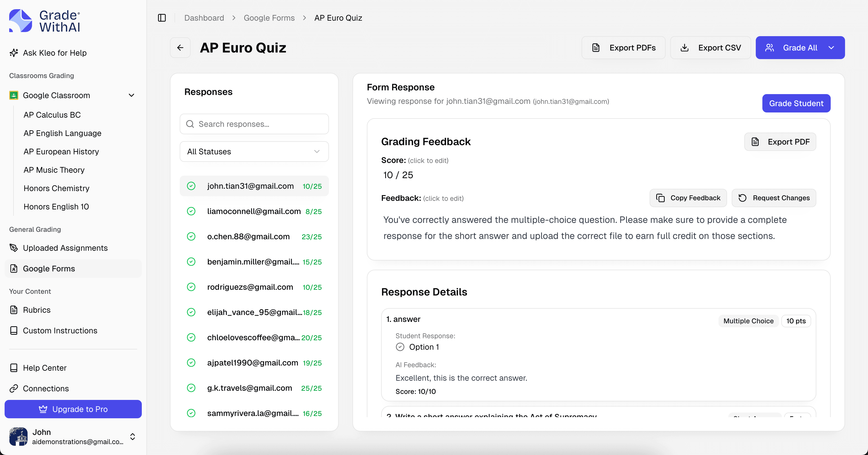This screenshot has height=455, width=868.
Task: Type in the Search responses field
Action: click(x=254, y=124)
